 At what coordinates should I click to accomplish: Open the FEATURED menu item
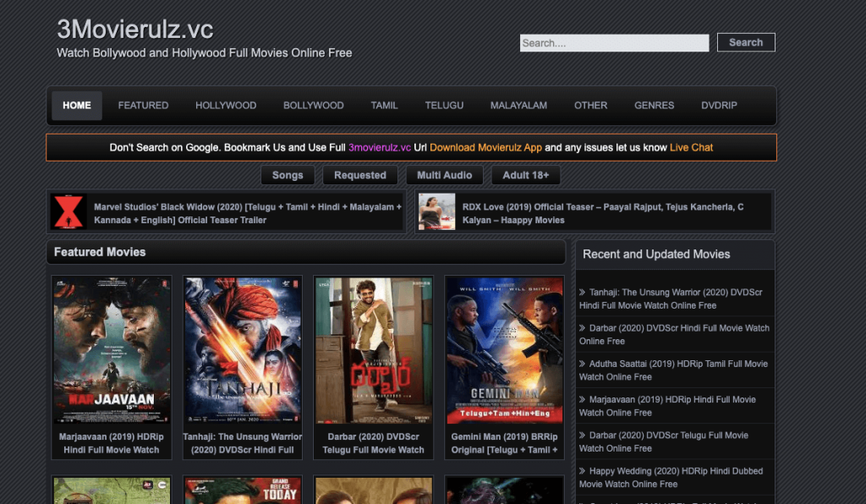(x=143, y=106)
